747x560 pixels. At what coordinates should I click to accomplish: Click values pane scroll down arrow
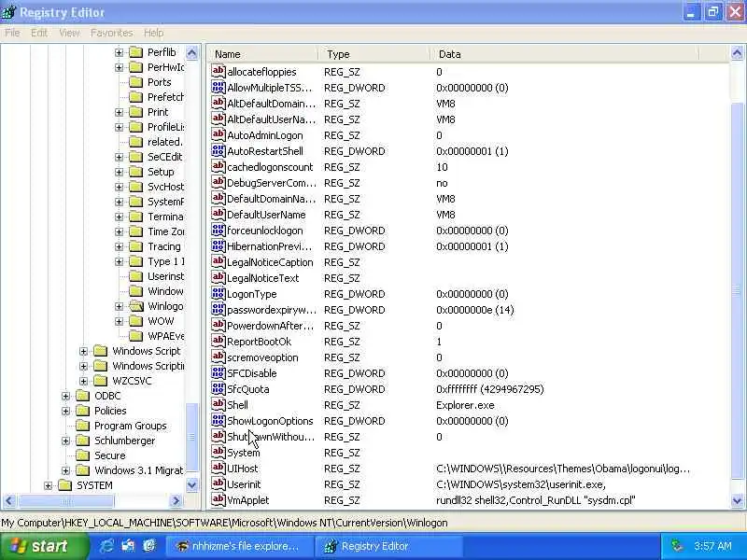pyautogui.click(x=737, y=500)
